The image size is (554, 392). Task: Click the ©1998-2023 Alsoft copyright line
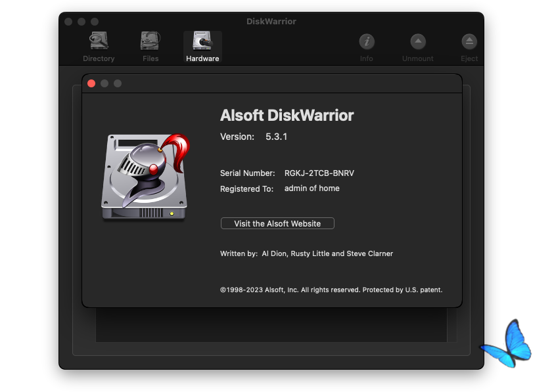[331, 290]
